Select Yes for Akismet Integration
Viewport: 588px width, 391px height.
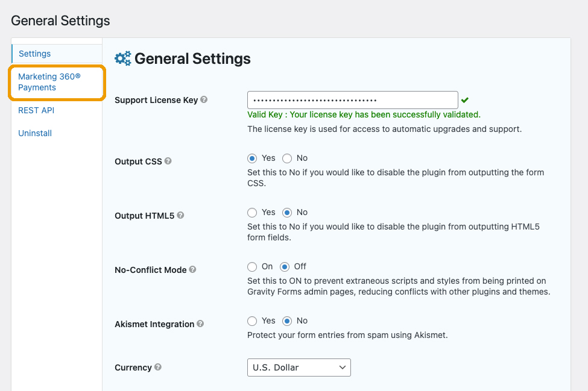click(252, 321)
